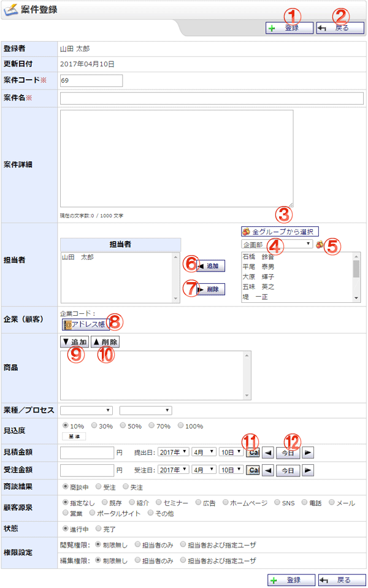Click the 商品 list box
This screenshot has width=368, height=588.
[x=155, y=375]
